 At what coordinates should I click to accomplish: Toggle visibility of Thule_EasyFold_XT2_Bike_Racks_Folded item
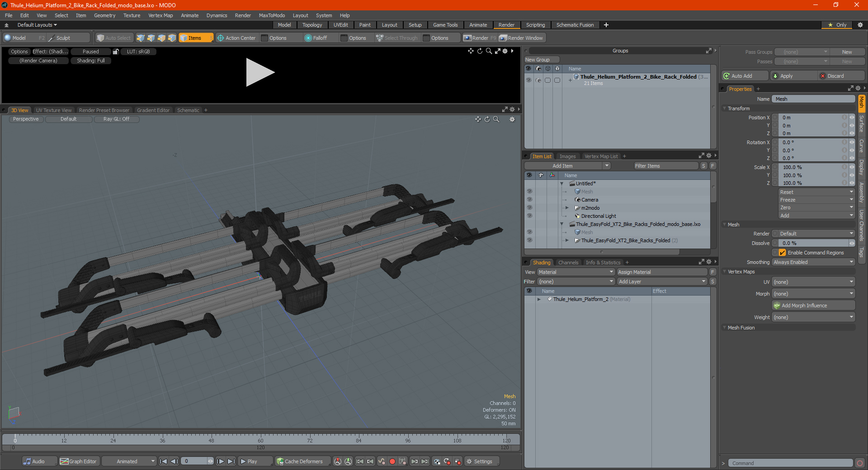coord(529,240)
